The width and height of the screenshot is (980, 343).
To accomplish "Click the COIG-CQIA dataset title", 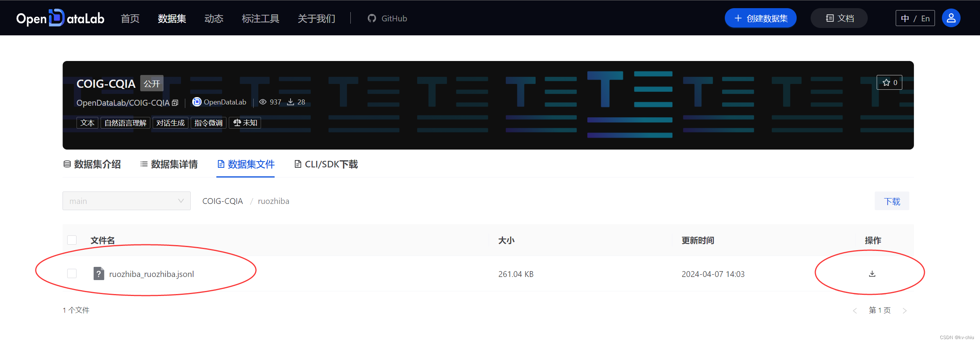I will coord(106,84).
